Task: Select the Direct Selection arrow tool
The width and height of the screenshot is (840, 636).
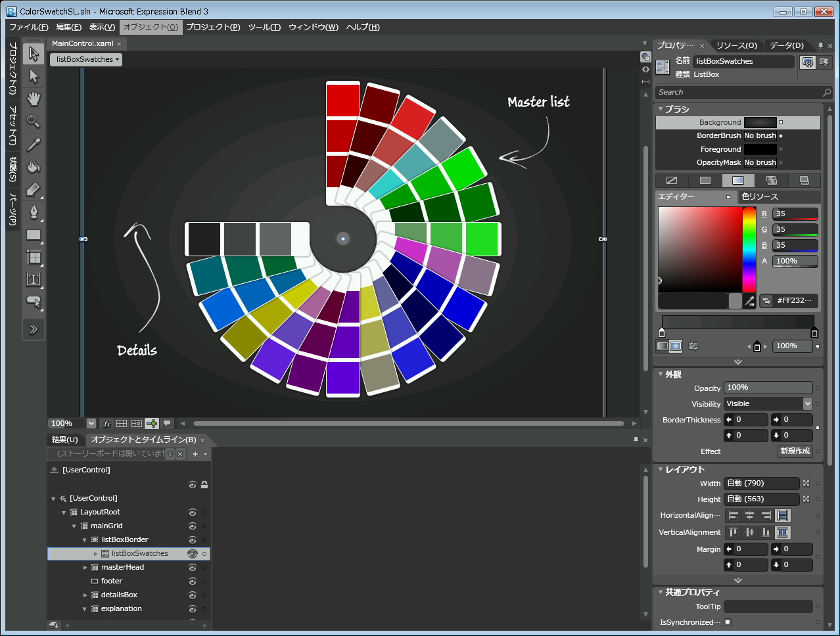Action: [x=34, y=77]
